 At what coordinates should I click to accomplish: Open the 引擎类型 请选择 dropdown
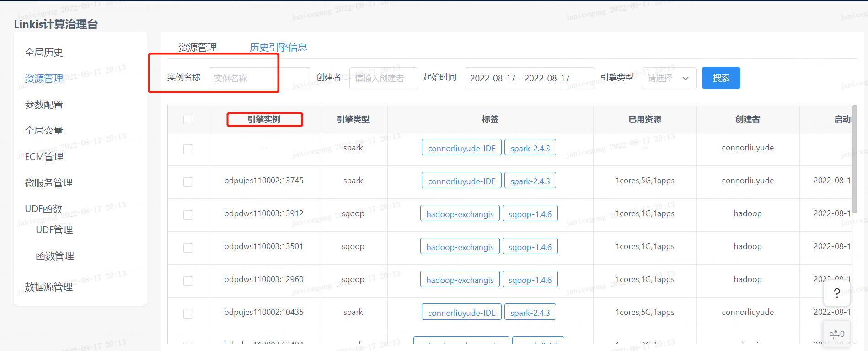coord(669,78)
